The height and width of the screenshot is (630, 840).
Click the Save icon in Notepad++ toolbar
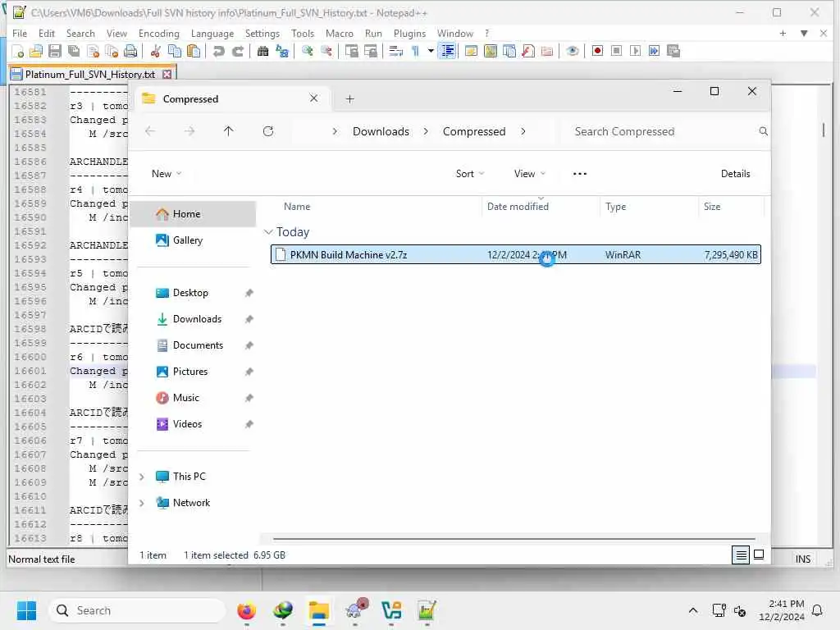tap(55, 51)
